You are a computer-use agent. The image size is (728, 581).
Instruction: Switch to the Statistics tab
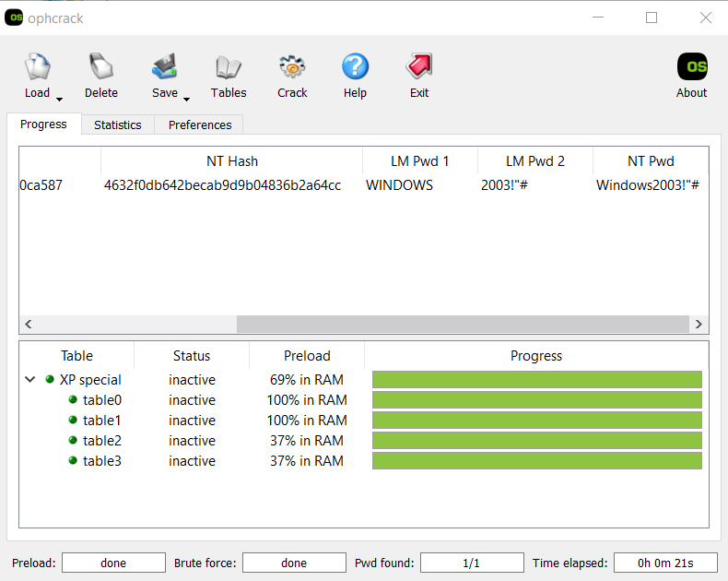click(x=117, y=125)
